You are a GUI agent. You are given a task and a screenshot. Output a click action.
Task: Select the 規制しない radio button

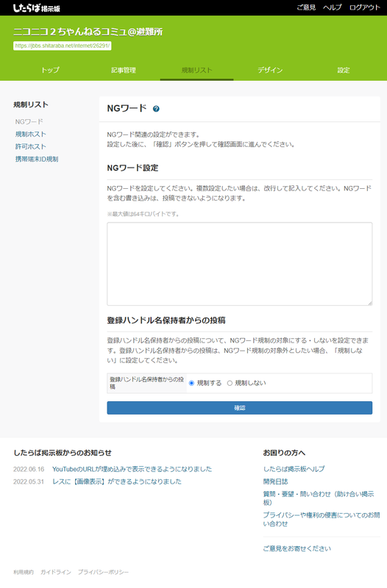tap(230, 383)
